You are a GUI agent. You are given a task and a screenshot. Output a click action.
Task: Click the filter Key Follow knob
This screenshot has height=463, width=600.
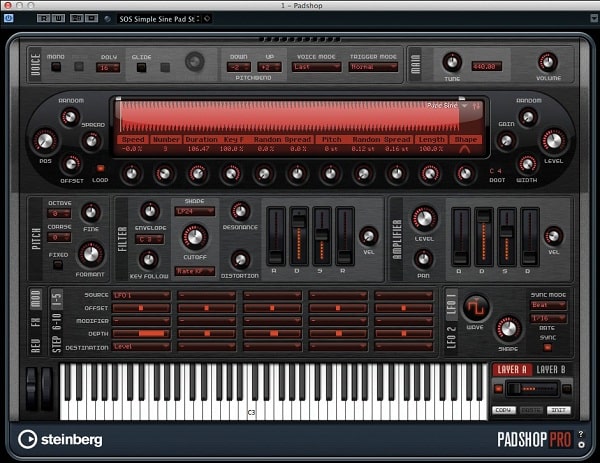click(148, 260)
